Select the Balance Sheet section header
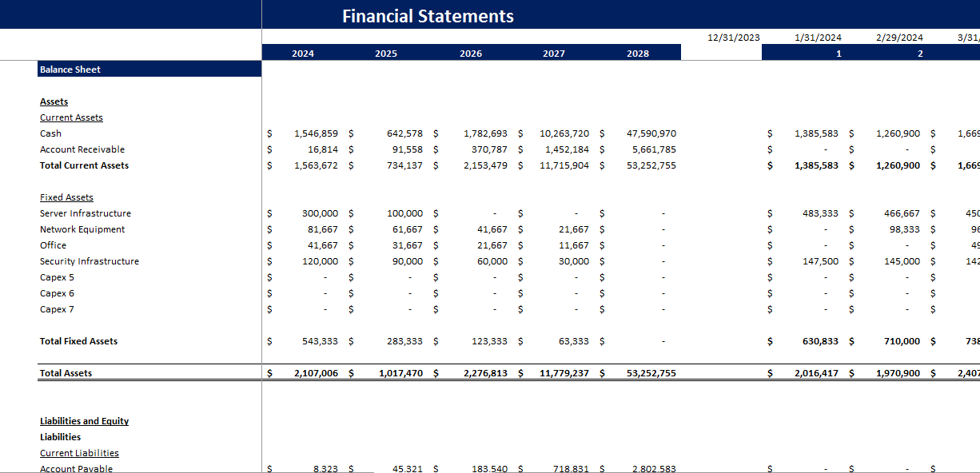This screenshot has height=473, width=980. (x=70, y=70)
